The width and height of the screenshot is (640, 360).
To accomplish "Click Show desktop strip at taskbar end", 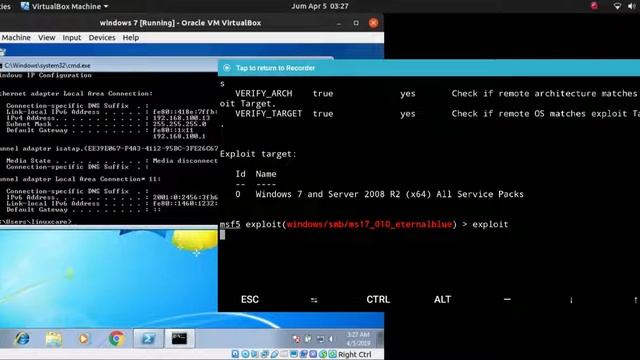I will pyautogui.click(x=380, y=338).
